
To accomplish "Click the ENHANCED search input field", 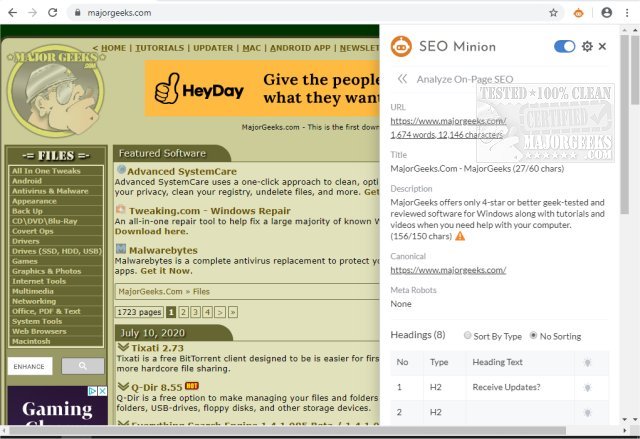I will 30,366.
